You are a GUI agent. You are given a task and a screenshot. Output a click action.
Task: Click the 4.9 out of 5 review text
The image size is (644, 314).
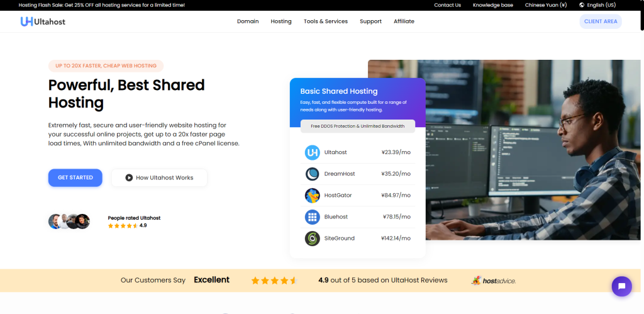click(383, 280)
